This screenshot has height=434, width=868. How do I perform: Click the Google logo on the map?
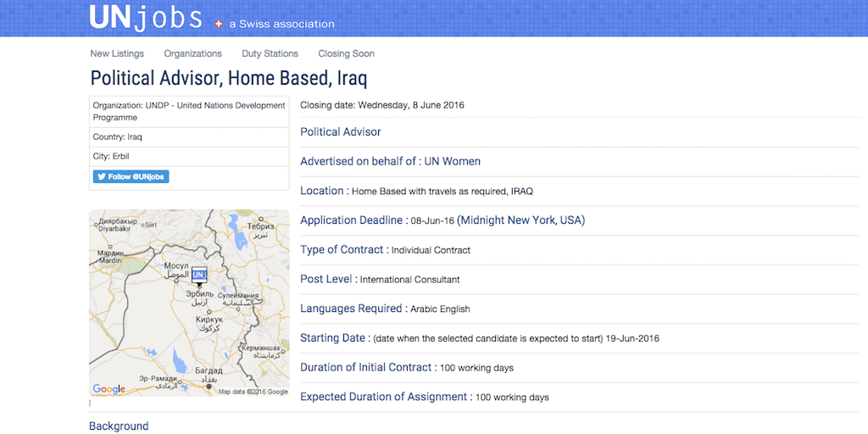click(x=108, y=389)
